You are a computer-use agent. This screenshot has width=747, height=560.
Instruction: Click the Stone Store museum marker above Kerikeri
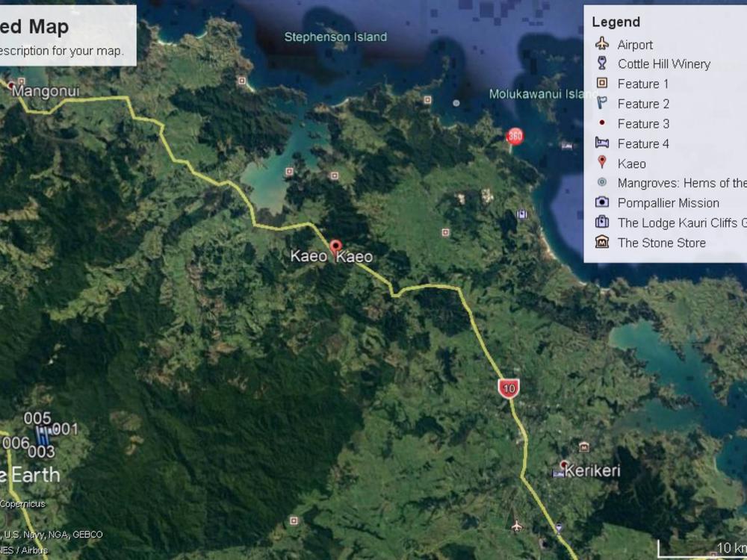[x=584, y=447]
